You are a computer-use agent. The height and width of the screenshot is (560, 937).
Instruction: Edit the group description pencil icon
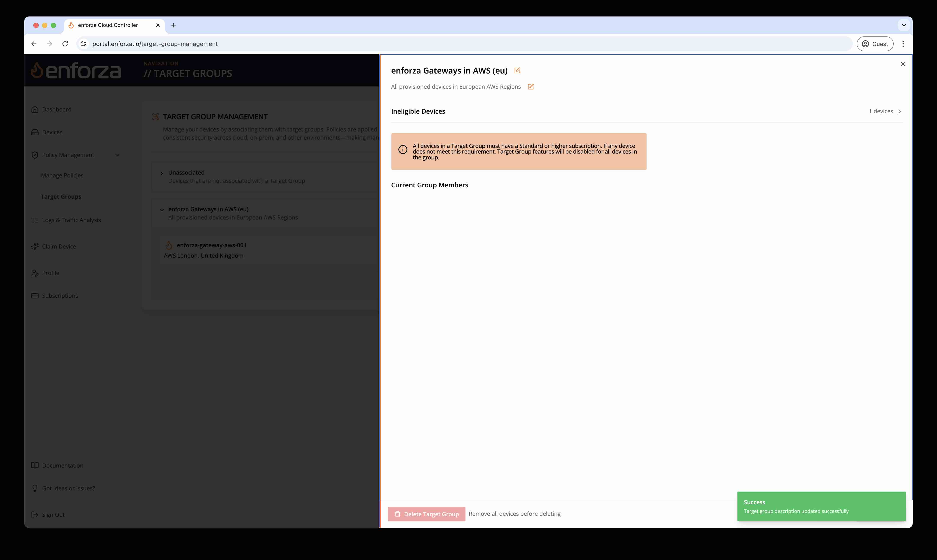(531, 87)
